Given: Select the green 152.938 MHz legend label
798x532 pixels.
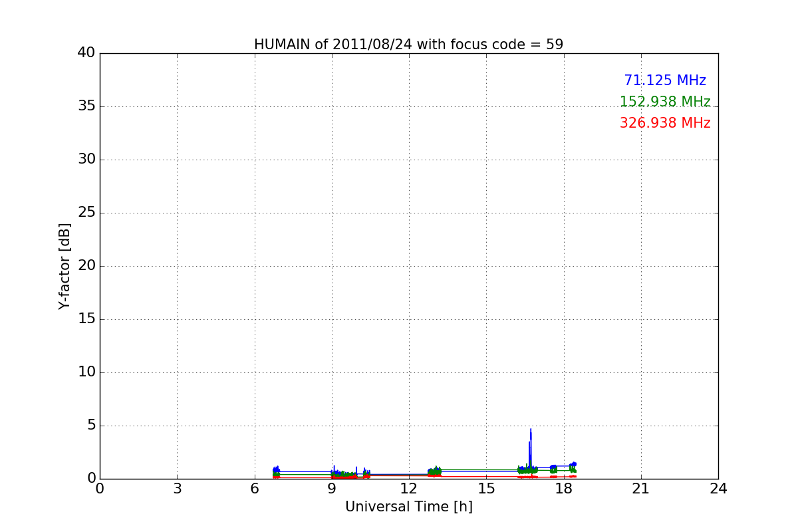Looking at the screenshot, I should click(x=665, y=102).
